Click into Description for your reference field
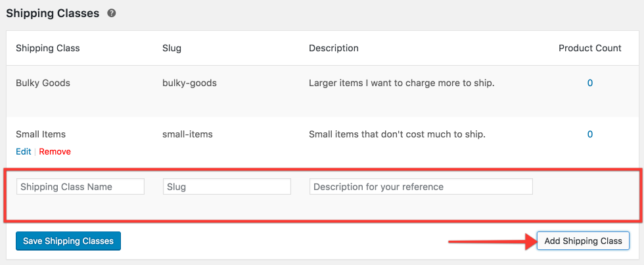Viewport: 644px width, 265px height. [421, 187]
